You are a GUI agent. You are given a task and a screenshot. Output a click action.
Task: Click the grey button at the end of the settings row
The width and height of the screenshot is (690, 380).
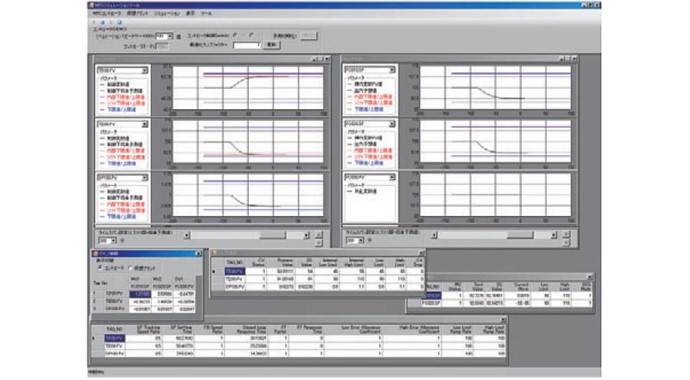[x=308, y=36]
